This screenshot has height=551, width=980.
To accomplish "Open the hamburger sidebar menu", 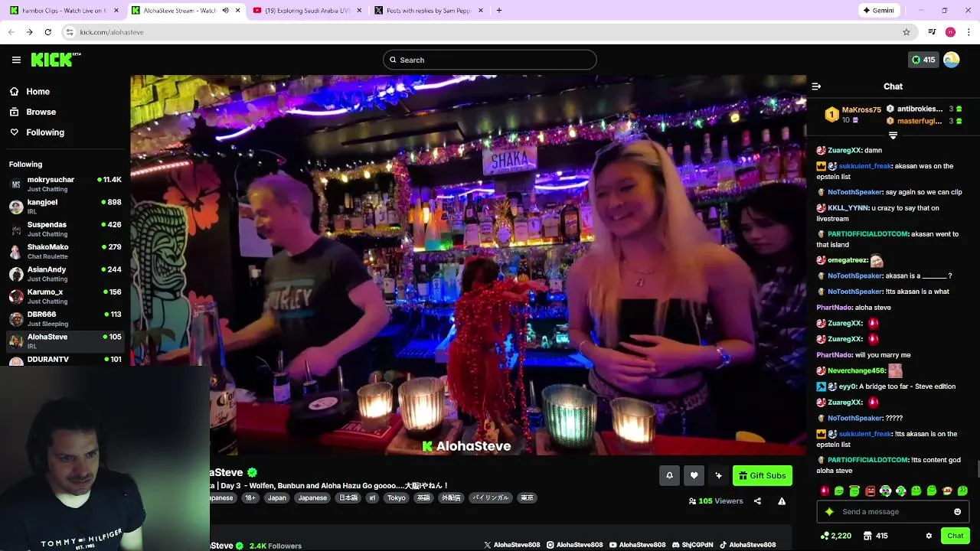I will (16, 60).
